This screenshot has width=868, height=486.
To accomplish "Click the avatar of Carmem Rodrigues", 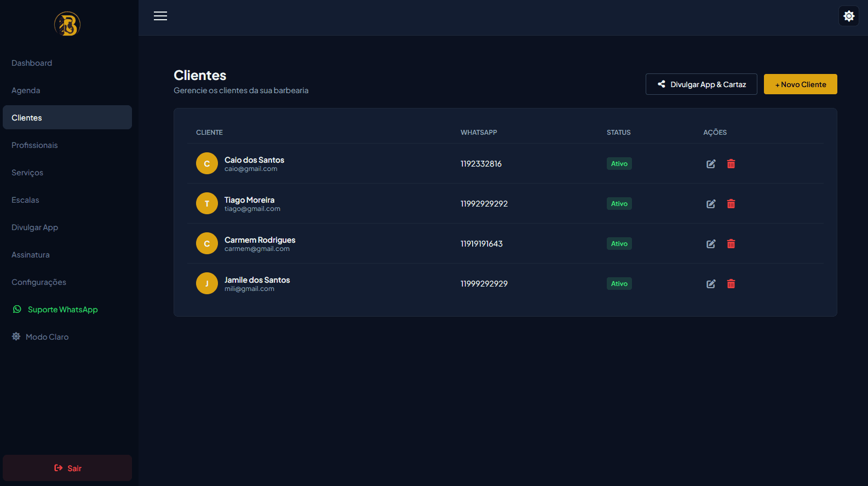I will pos(207,243).
